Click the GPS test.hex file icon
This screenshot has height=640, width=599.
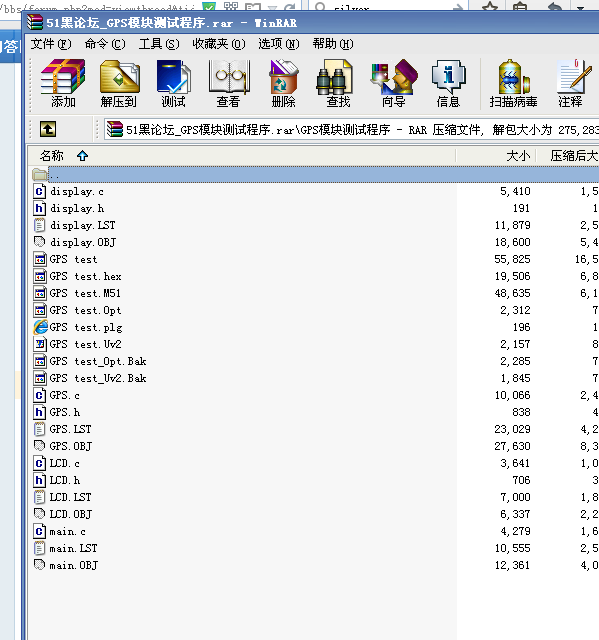pyautogui.click(x=40, y=276)
